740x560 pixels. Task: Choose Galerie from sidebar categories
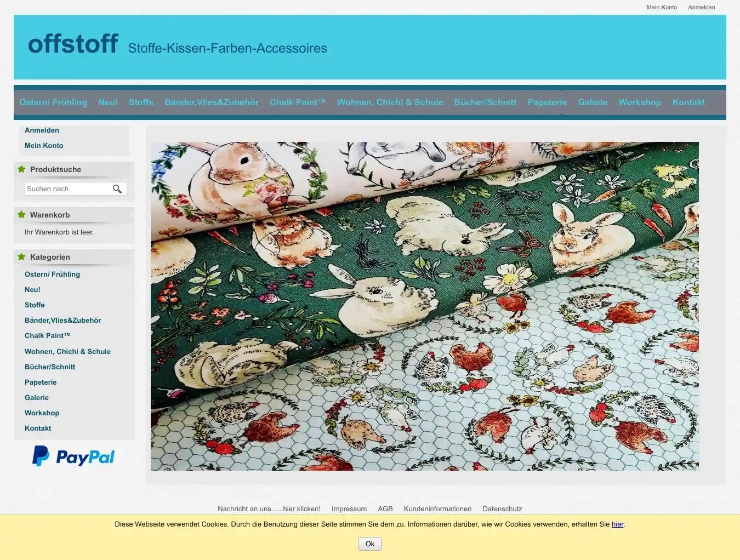[37, 398]
